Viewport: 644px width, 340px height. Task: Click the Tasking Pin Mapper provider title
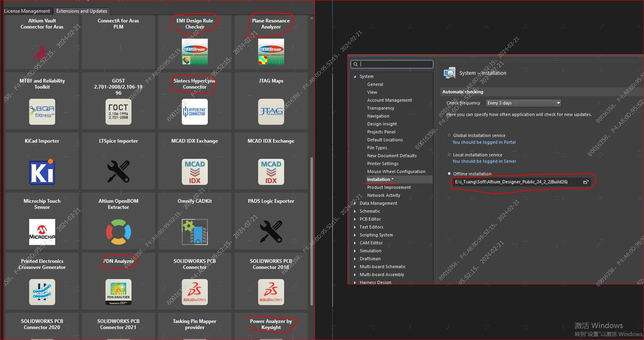click(x=194, y=324)
